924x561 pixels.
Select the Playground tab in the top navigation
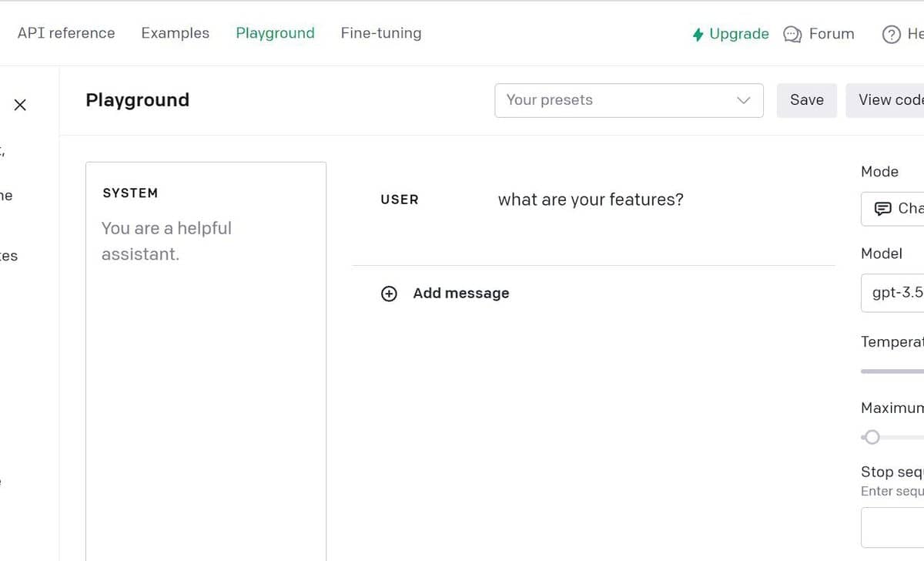click(275, 33)
